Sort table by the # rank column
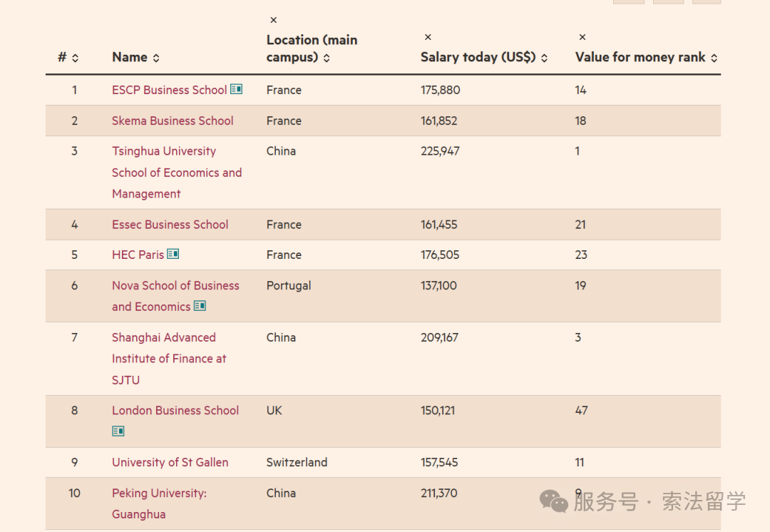Viewport: 770px width, 532px height. click(75, 58)
